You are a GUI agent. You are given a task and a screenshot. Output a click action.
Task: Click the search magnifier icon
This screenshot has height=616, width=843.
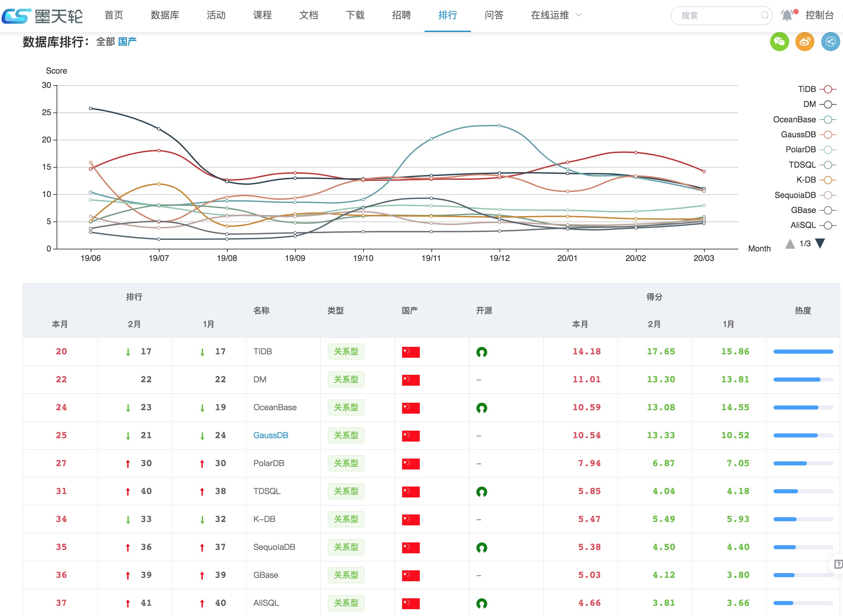coord(764,15)
